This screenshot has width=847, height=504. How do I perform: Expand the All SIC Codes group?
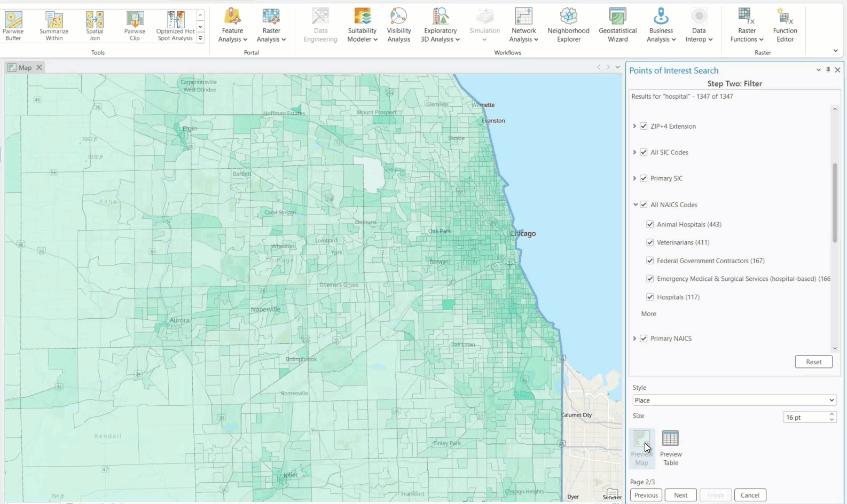coord(634,152)
